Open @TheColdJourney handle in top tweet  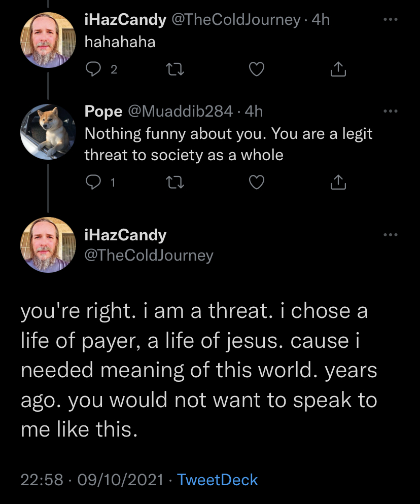coord(236,20)
